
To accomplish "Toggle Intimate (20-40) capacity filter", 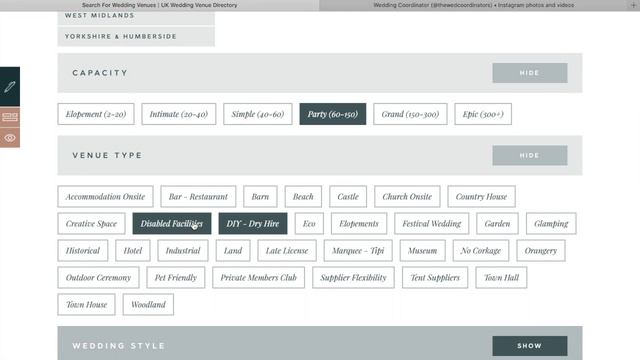I will [x=179, y=114].
